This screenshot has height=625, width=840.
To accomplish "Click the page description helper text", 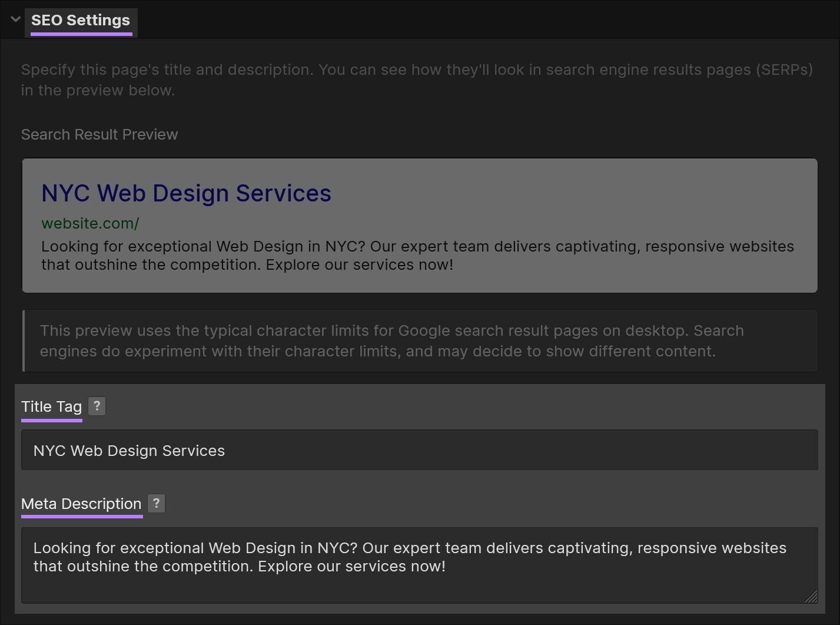I will pyautogui.click(x=416, y=80).
